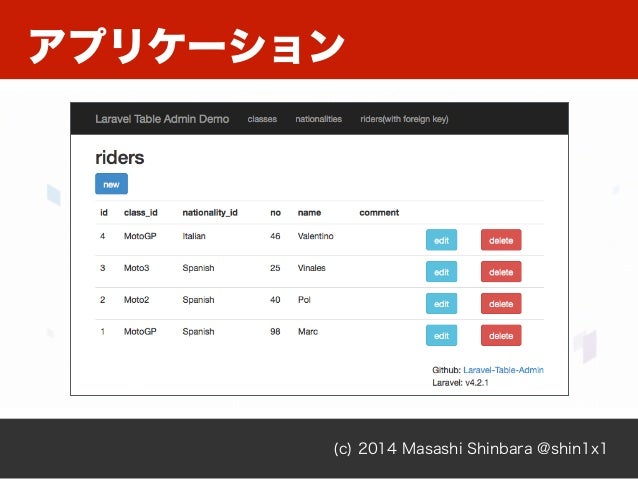Click rider number 25
This screenshot has width=638, height=479.
pyautogui.click(x=275, y=268)
